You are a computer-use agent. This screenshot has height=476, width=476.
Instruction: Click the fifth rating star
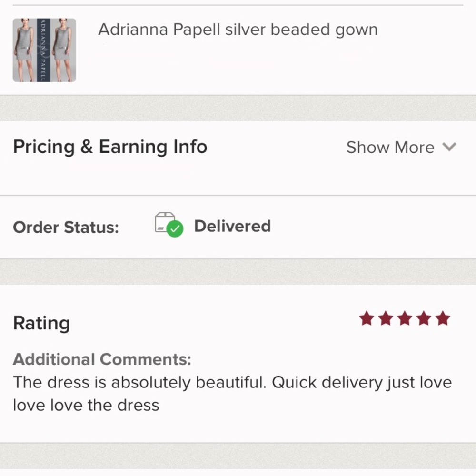tap(443, 318)
